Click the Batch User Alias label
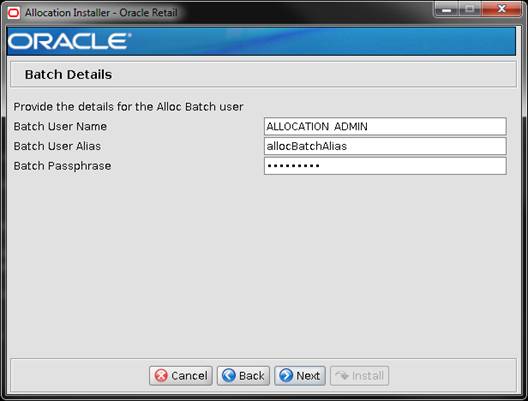Viewport: 528px width, 401px height. tap(57, 146)
